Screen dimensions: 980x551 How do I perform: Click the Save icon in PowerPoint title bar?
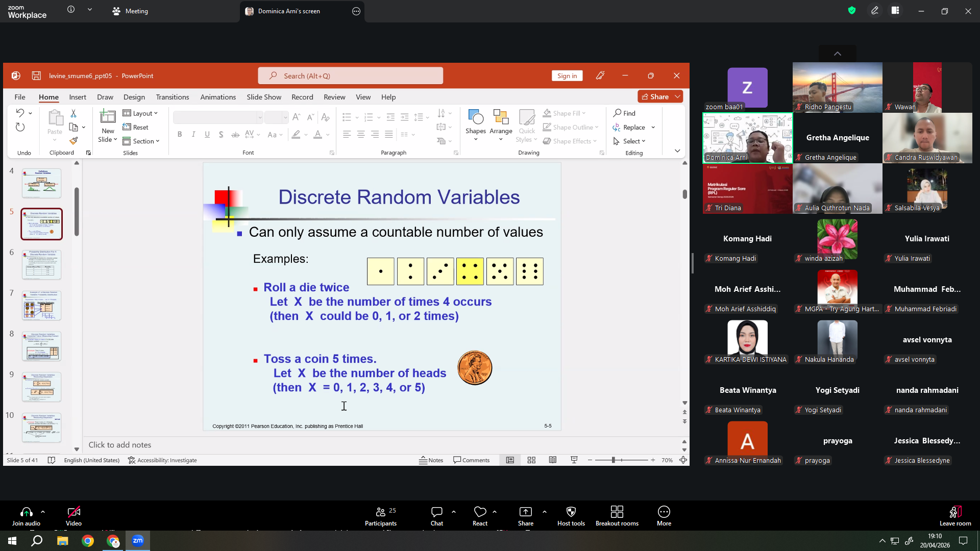click(x=36, y=76)
